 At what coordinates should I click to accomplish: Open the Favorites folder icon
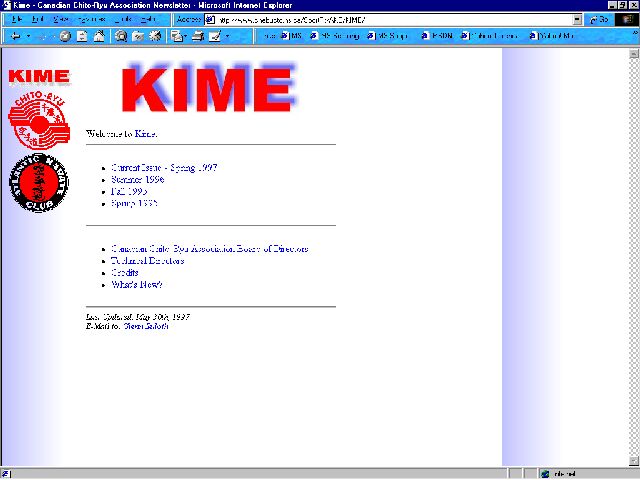(x=138, y=36)
